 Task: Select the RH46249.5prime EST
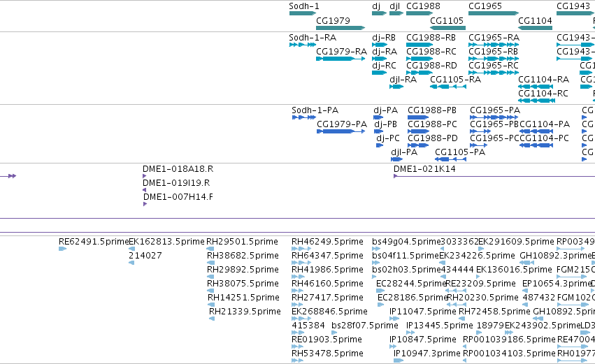[301, 249]
